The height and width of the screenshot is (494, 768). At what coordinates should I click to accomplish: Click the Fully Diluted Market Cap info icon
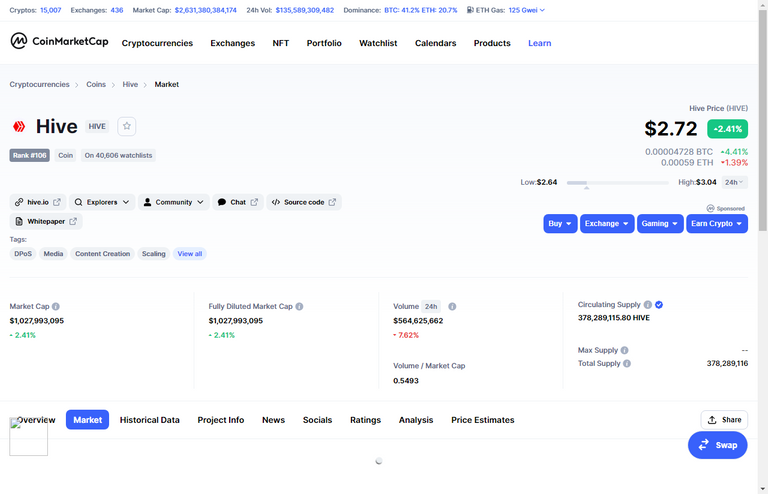[299, 306]
